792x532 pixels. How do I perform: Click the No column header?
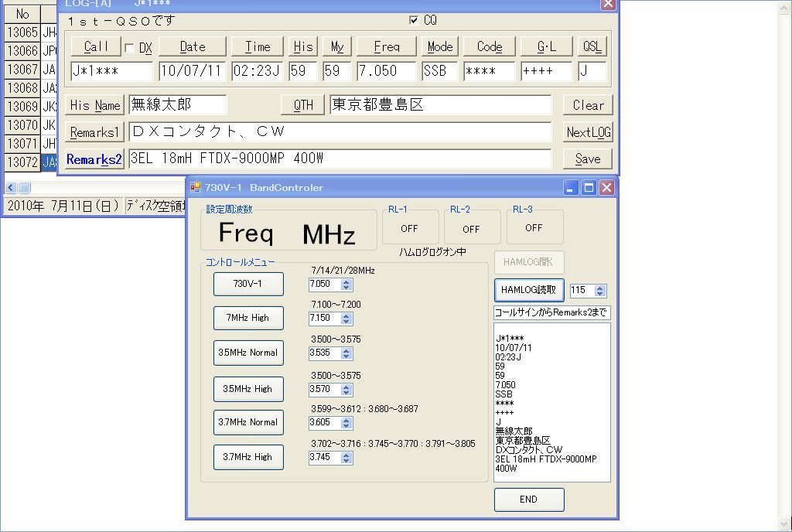tap(22, 14)
